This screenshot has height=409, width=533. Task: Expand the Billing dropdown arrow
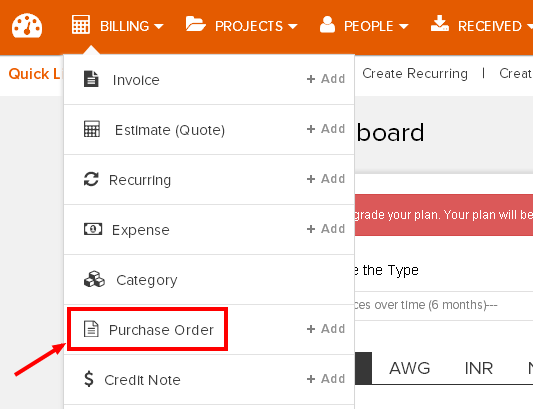point(158,26)
